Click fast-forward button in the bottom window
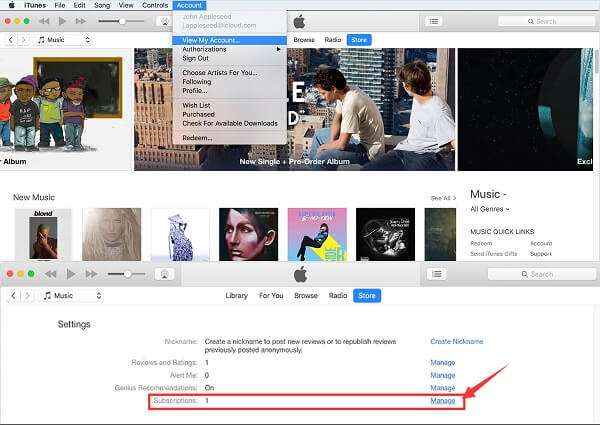Image resolution: width=600 pixels, height=425 pixels. (x=91, y=274)
